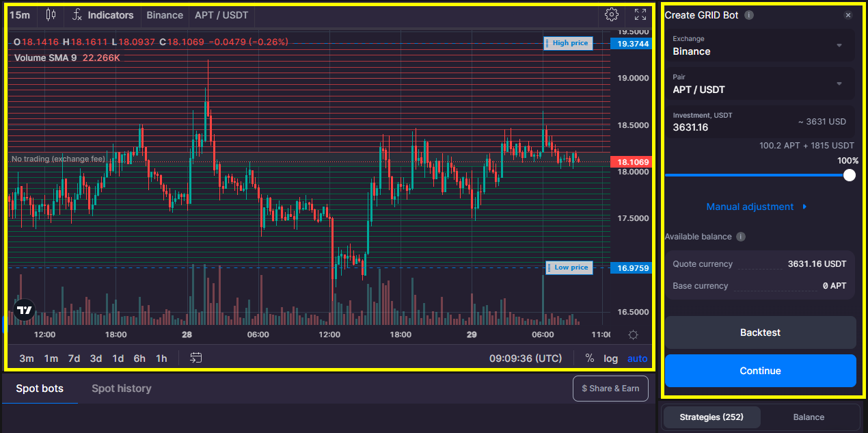Open the Exchange dropdown showing Binance
The image size is (868, 433).
pos(760,47)
